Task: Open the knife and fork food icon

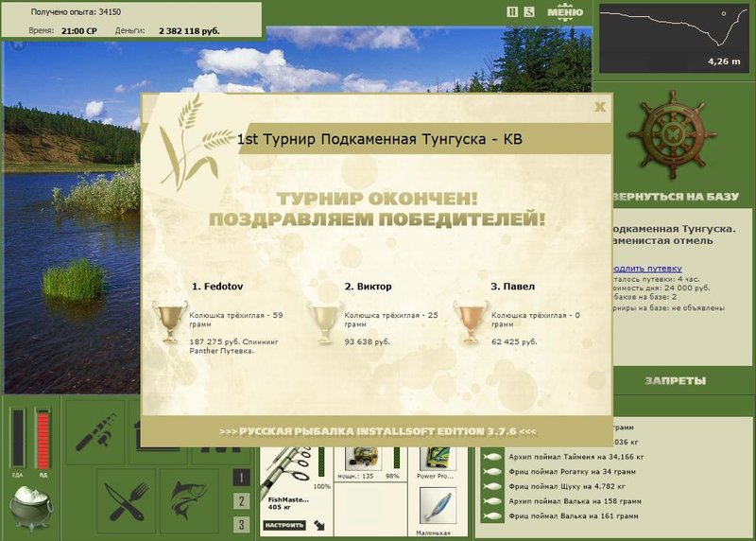Action: 126,500
